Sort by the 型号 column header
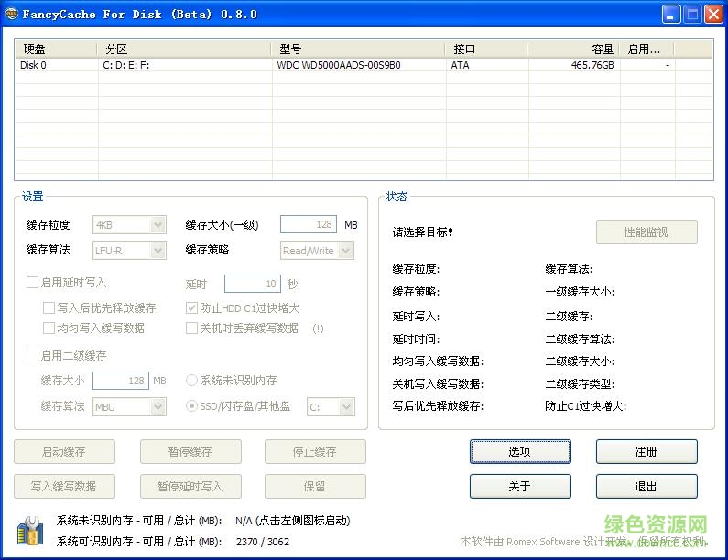Viewport: 728px width, 560px height. pos(361,49)
